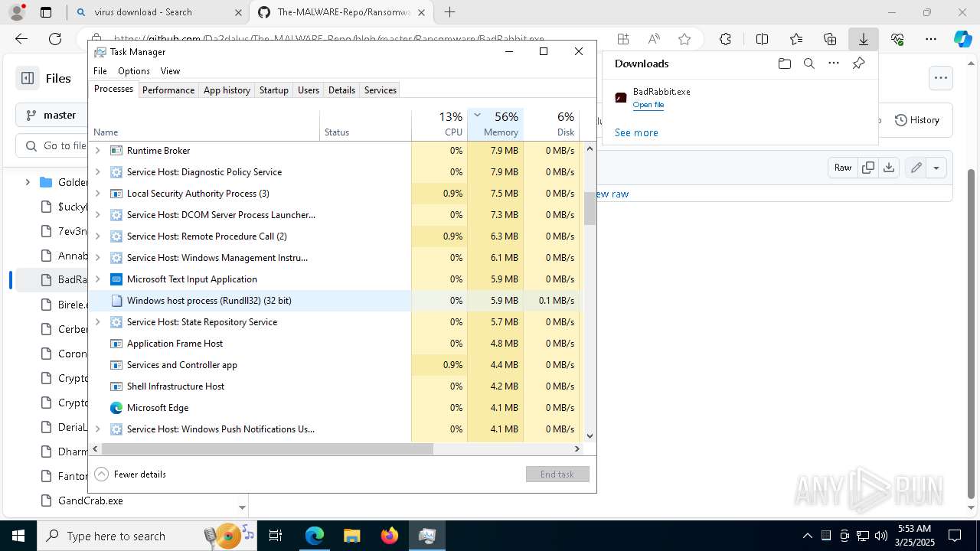Click the Raw button on GitHub
Viewport: 980px width, 551px height.
(843, 168)
